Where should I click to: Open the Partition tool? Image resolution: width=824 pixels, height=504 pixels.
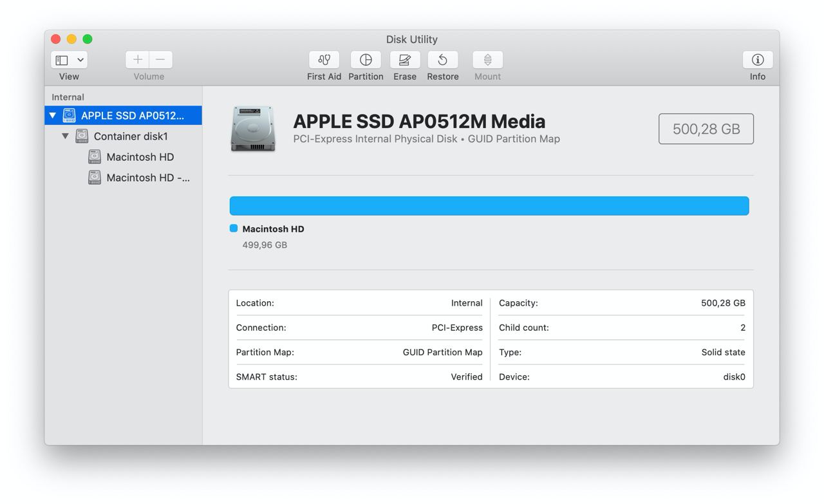[366, 60]
